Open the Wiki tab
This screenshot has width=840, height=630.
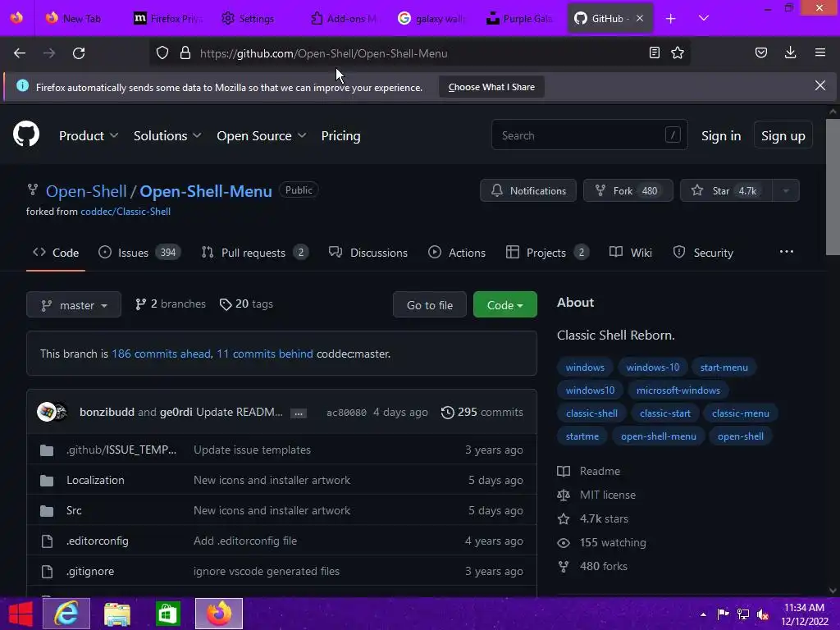631,253
